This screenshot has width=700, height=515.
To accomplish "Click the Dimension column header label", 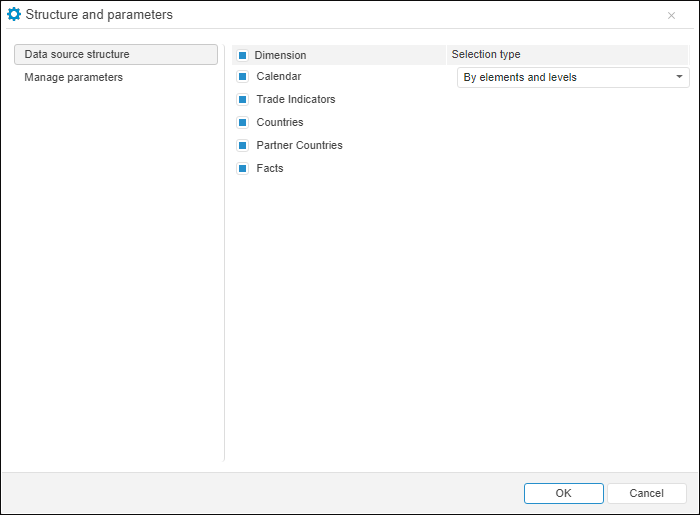I will coord(280,55).
